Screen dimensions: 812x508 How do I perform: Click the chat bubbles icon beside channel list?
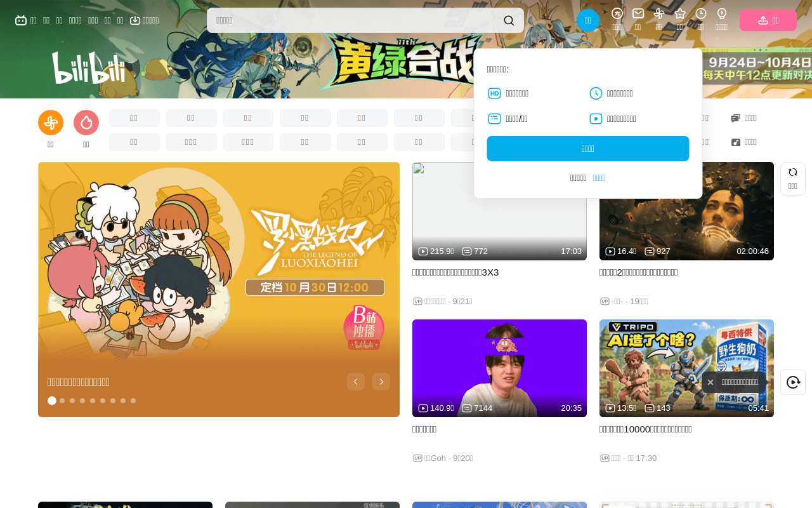coord(735,118)
